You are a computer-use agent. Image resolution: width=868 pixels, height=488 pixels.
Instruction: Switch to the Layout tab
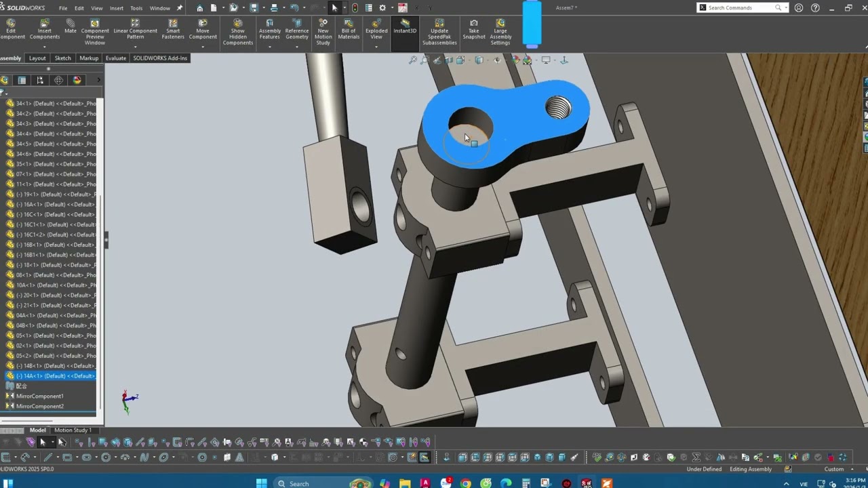(x=37, y=58)
